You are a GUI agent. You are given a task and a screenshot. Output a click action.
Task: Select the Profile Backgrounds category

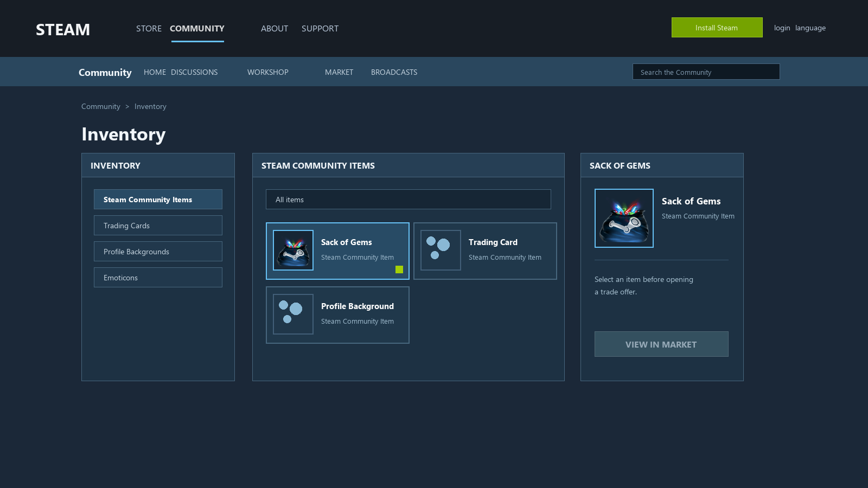click(158, 252)
